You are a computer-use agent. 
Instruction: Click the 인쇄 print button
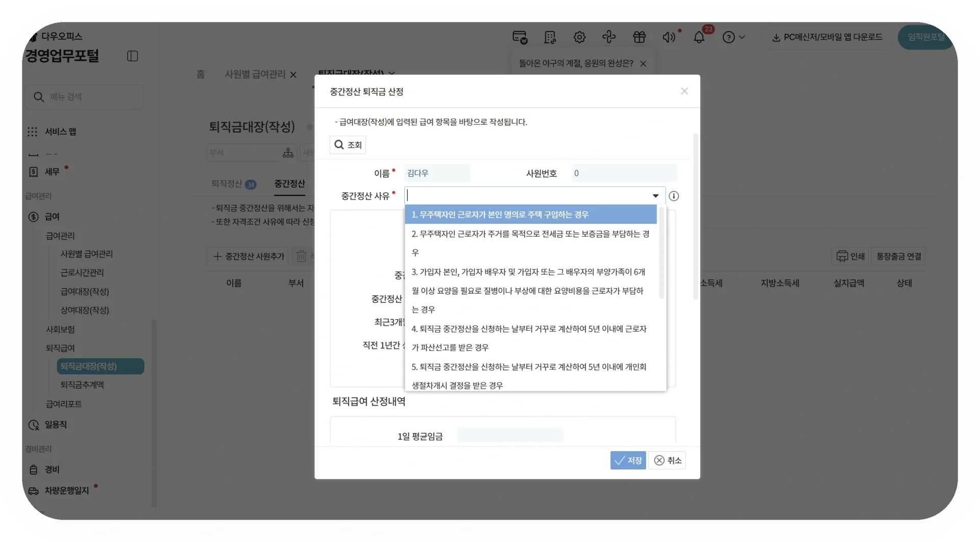(x=850, y=256)
